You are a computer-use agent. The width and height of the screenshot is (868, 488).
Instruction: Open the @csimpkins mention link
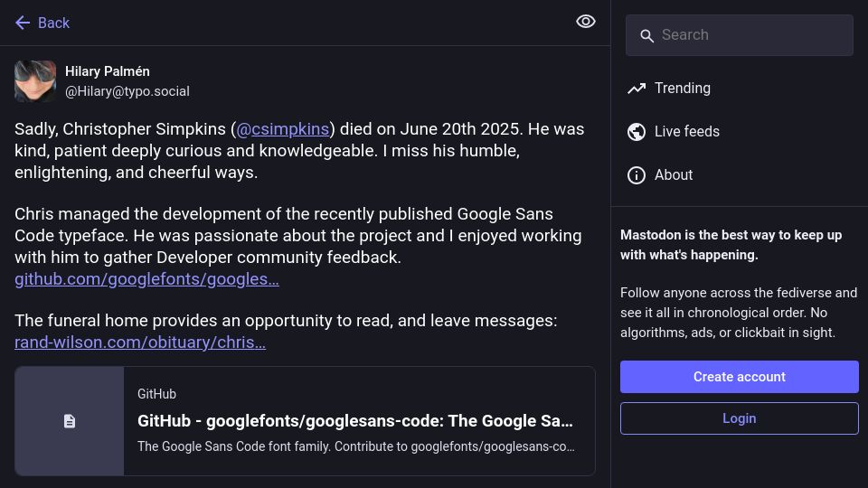[282, 129]
